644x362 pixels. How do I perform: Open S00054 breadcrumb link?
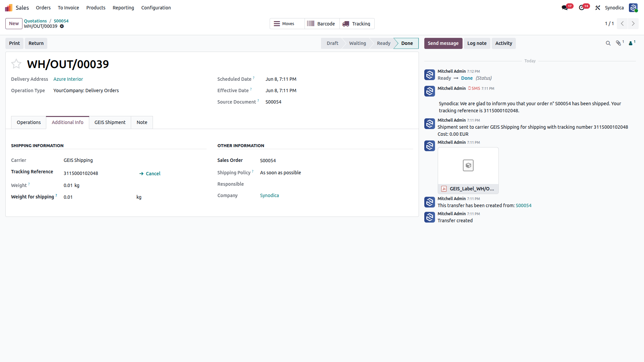61,21
